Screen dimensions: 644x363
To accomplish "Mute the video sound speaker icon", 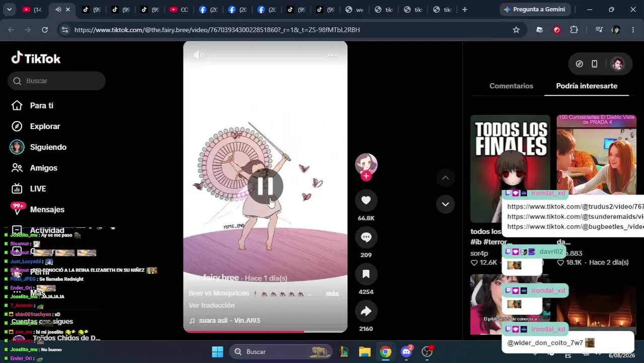I will 199,55.
